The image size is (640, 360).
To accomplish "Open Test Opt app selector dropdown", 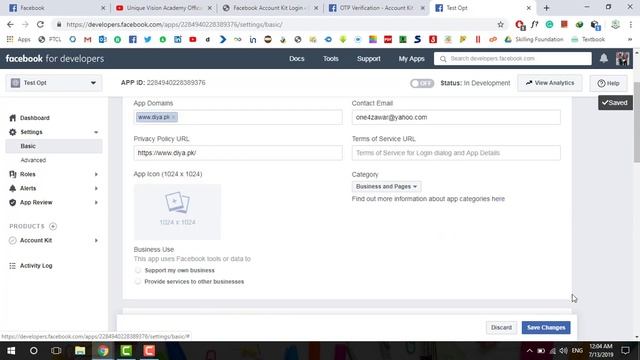I will click(54, 83).
